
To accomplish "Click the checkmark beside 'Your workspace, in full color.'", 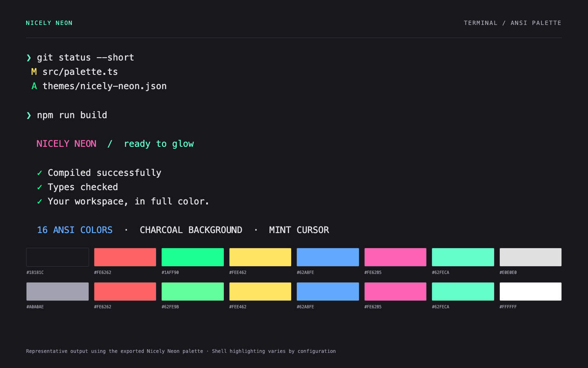I will (40, 202).
